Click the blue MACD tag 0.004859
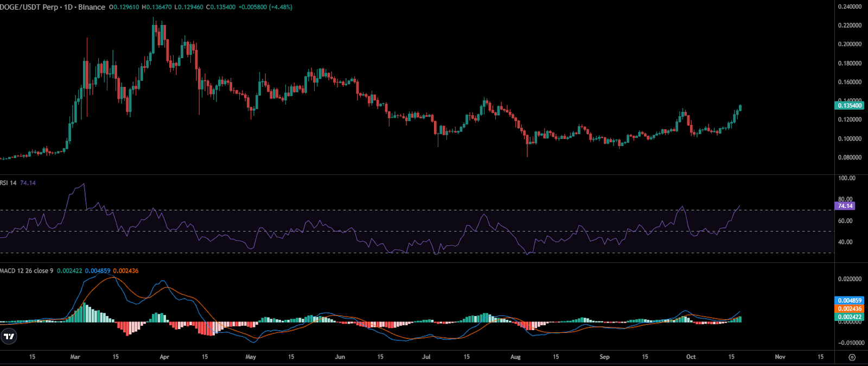868x366 pixels. click(x=849, y=300)
